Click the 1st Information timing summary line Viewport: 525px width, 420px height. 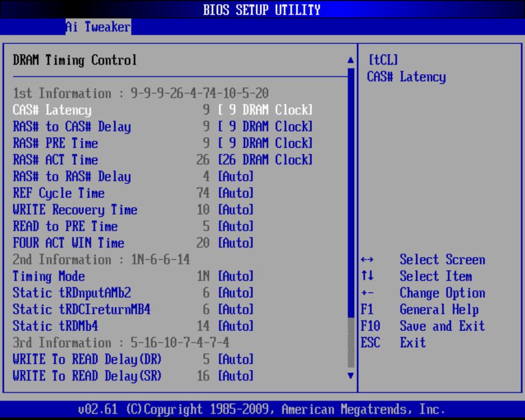[141, 93]
